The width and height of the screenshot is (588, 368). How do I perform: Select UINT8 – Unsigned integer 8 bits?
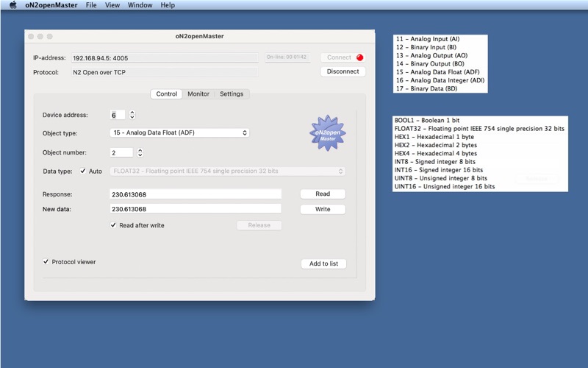click(440, 178)
